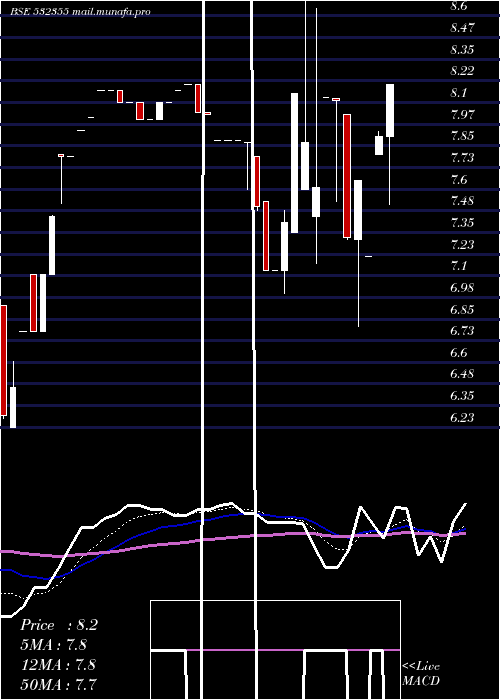500x700 pixels.
Task: Click the 6.35 price axis label
Action: tap(462, 396)
